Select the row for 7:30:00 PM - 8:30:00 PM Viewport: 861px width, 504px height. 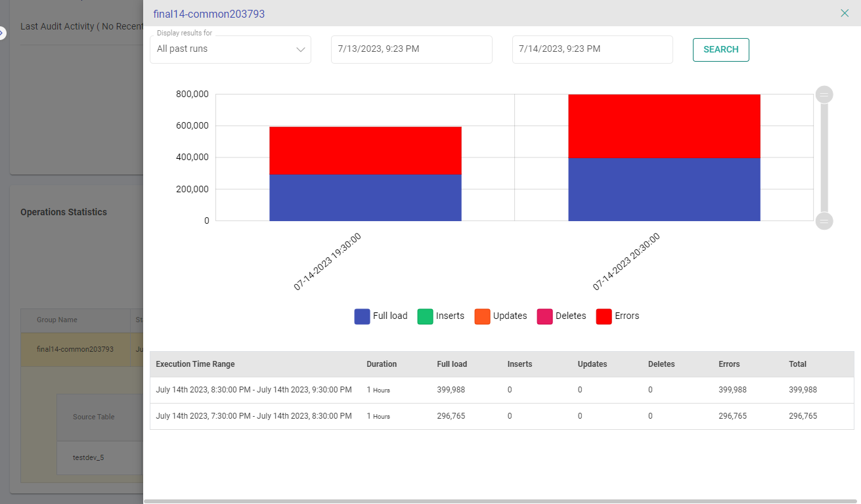click(502, 416)
